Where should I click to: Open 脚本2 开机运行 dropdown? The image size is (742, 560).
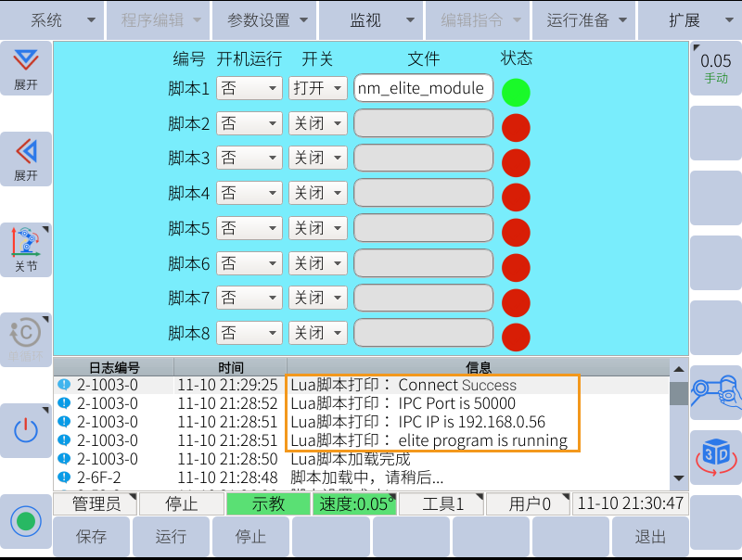tap(249, 122)
